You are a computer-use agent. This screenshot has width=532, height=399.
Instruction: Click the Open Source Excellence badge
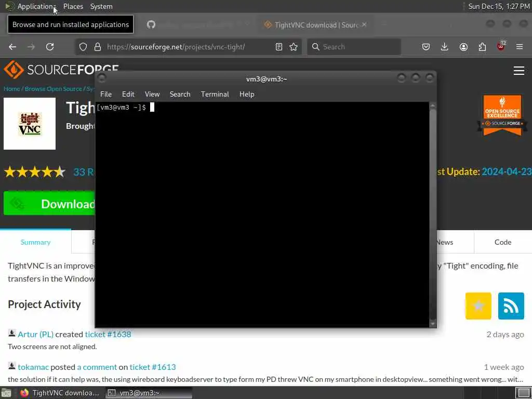tap(502, 115)
